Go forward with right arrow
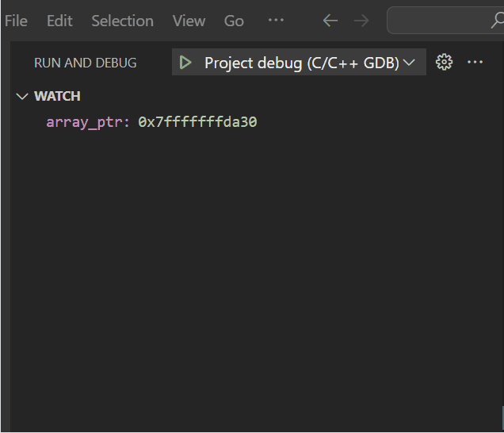The height and width of the screenshot is (433, 504). click(361, 21)
